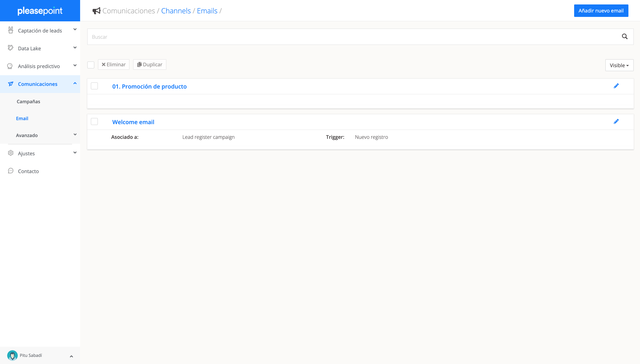Click Añadir nuevo email button
Viewport: 640px width, 364px height.
click(x=601, y=11)
